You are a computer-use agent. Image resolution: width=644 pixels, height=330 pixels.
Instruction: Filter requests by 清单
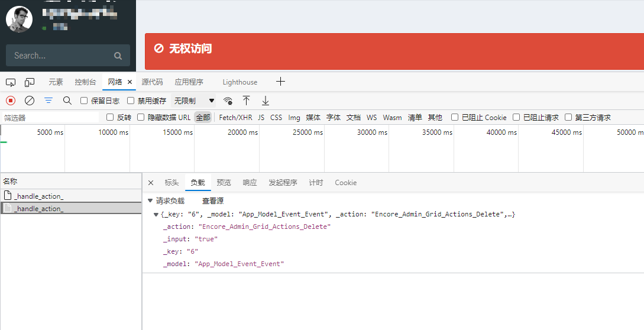tap(415, 118)
